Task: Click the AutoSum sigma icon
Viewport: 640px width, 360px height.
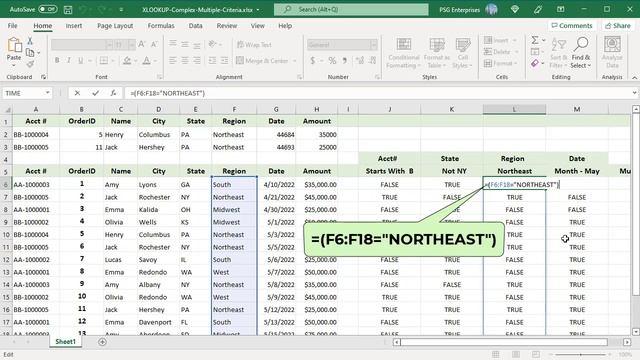Action: (535, 40)
